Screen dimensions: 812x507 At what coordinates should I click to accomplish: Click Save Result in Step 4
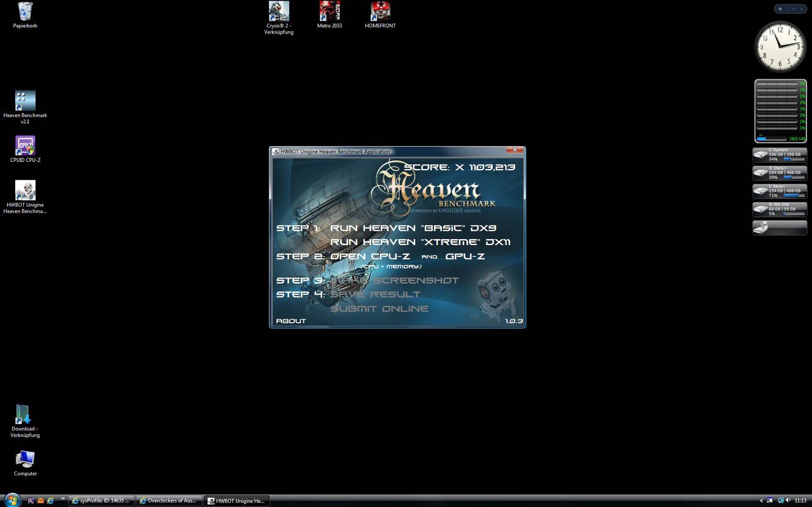375,294
